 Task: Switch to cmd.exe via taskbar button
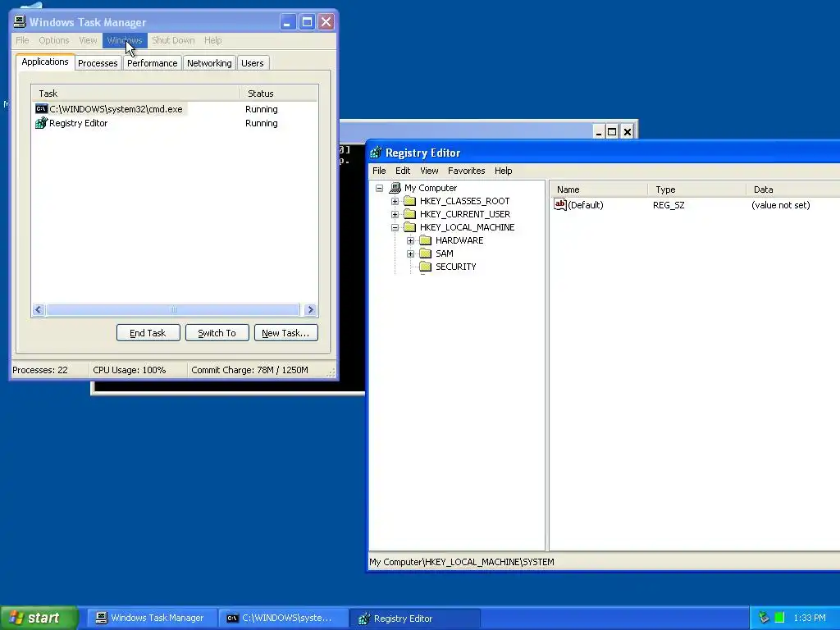click(284, 618)
